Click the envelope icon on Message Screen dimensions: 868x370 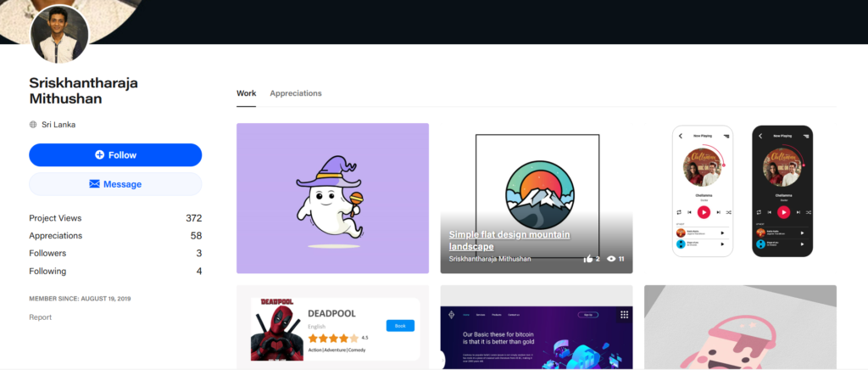(x=95, y=184)
